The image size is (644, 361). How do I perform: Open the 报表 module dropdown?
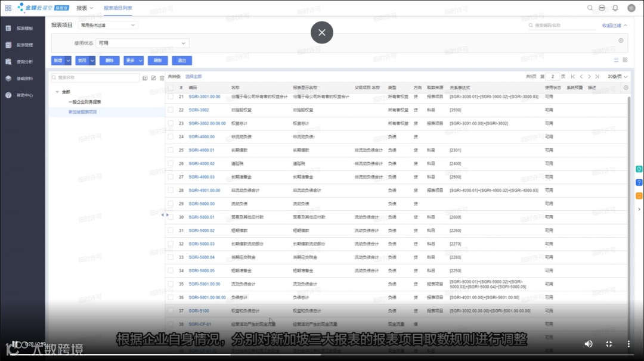(85, 8)
